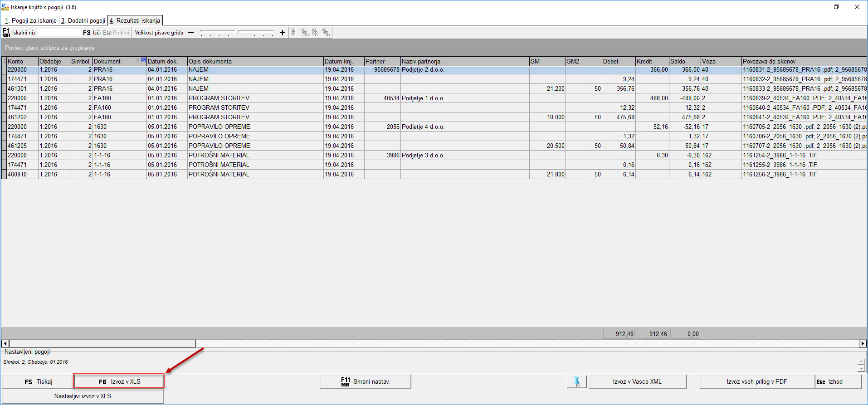868x405 pixels.
Task: Click Nastavljivi izvoz v XLS button
Action: point(83,396)
